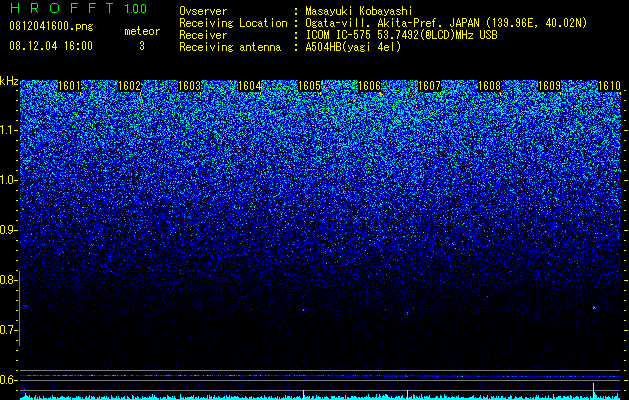Click the meteor count value 3

click(142, 46)
